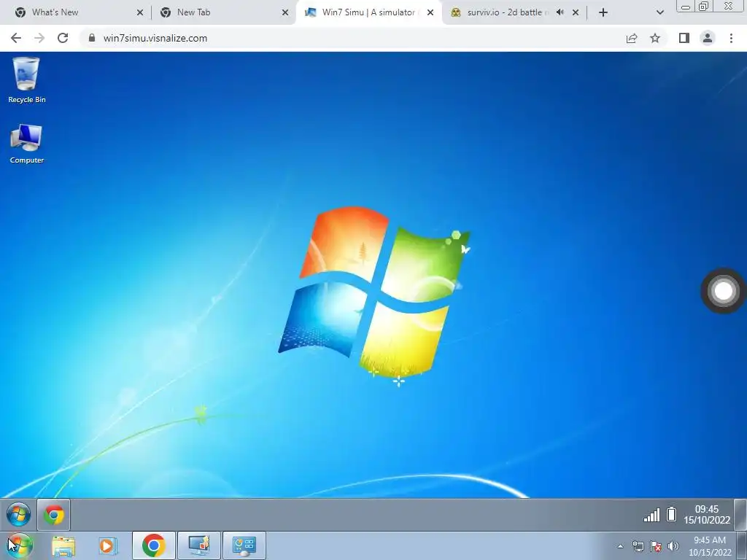Reload the win7simu page

point(63,38)
